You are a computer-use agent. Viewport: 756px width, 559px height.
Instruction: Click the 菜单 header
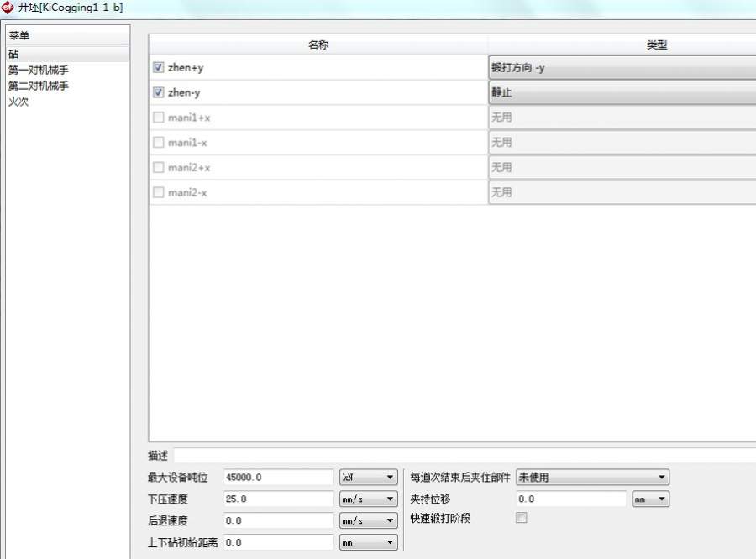pos(67,35)
